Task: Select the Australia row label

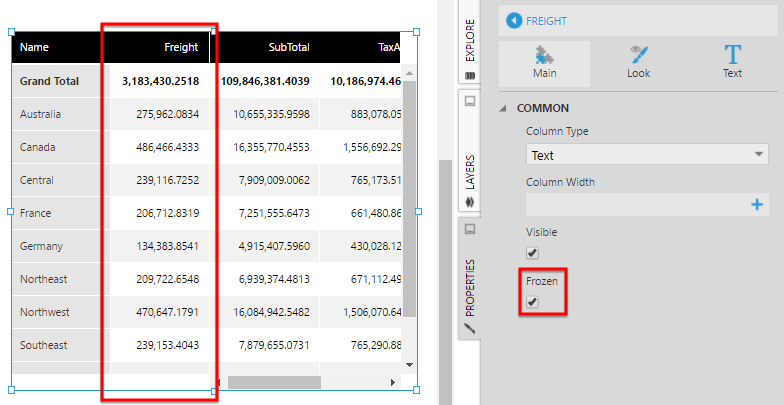Action: tap(40, 114)
